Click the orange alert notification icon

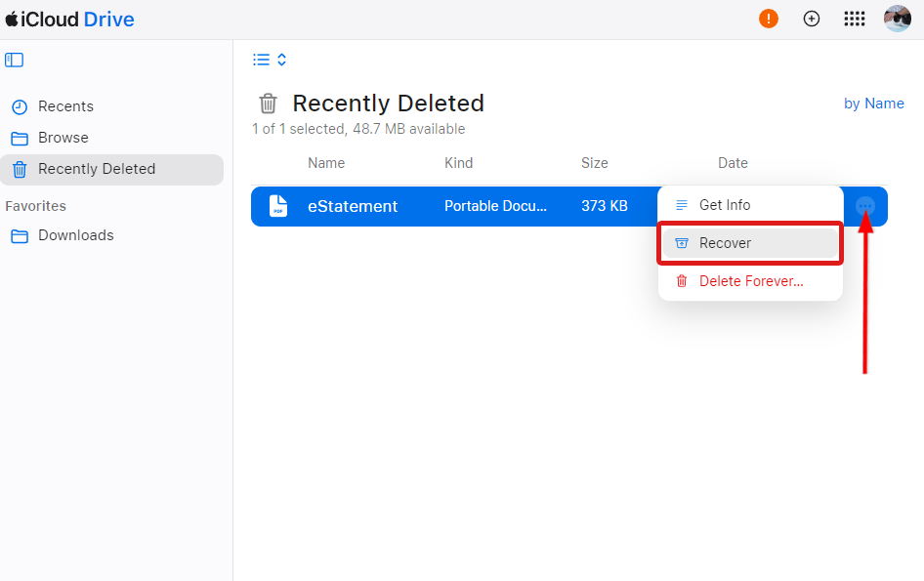(769, 19)
